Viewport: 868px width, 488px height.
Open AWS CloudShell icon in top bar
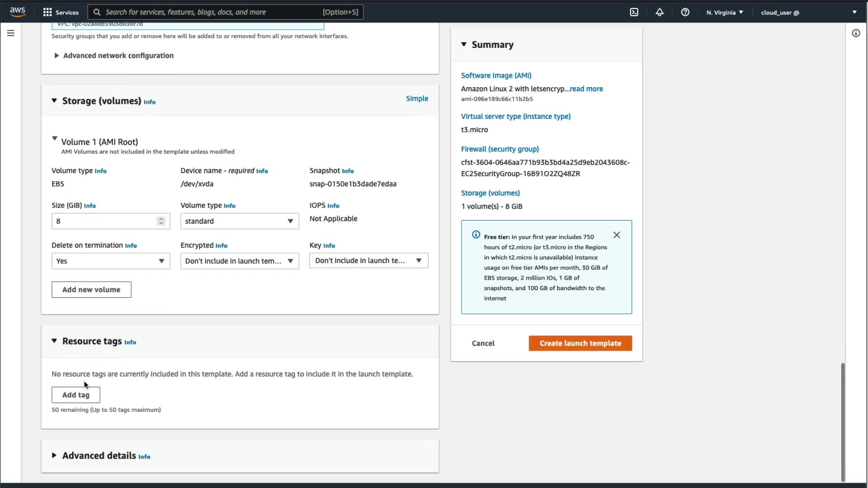(x=634, y=12)
